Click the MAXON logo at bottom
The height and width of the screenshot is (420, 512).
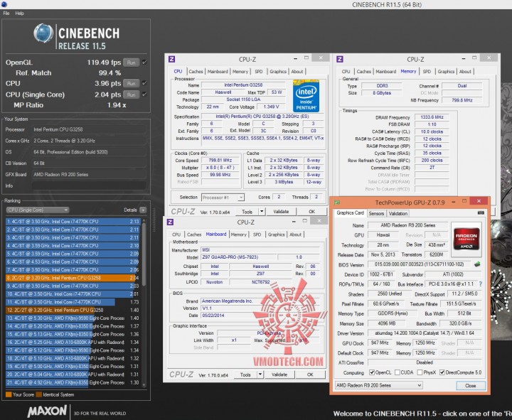[47, 411]
